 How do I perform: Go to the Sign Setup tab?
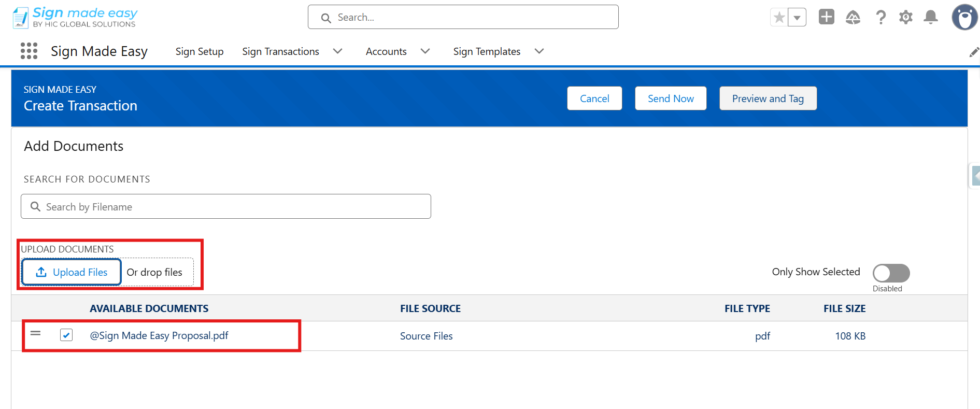coord(200,51)
